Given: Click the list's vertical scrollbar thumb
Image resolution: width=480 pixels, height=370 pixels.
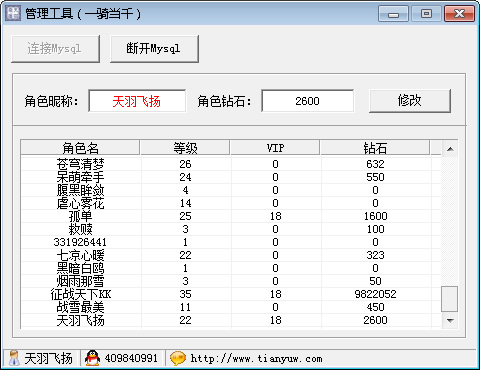Looking at the screenshot, I should point(450,299).
